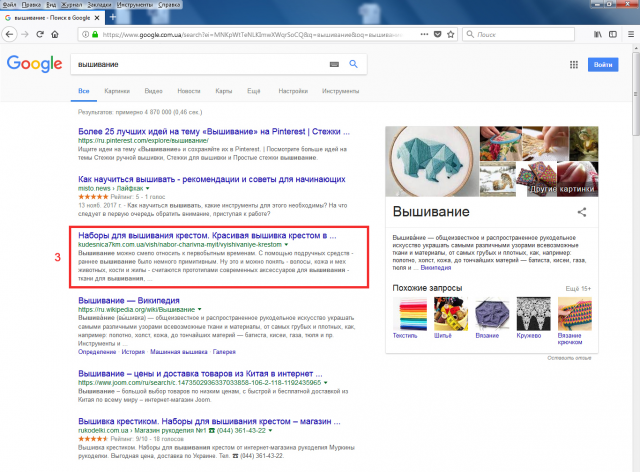Click the Войти sign-in button
Screen dimensions: 640x472
click(603, 65)
